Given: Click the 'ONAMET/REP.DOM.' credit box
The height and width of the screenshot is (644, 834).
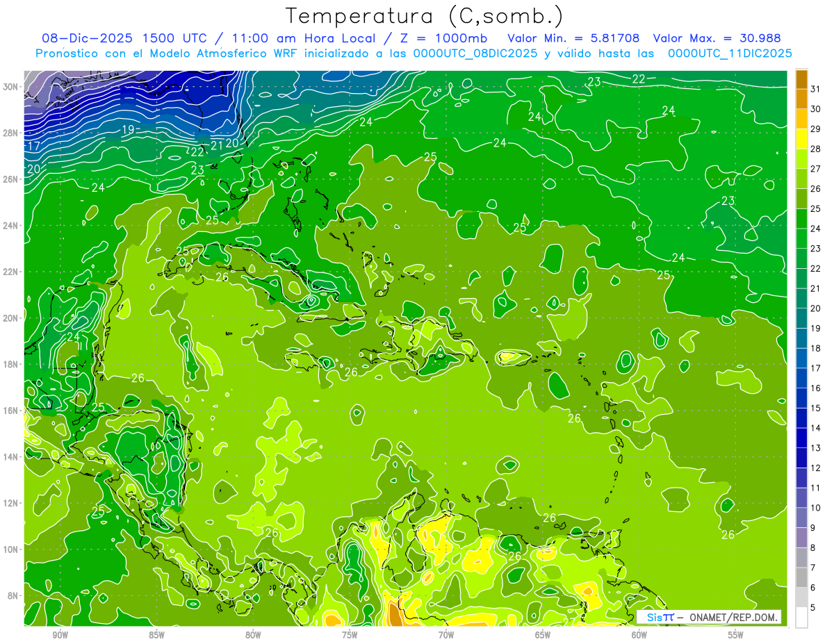Looking at the screenshot, I should point(709,617).
